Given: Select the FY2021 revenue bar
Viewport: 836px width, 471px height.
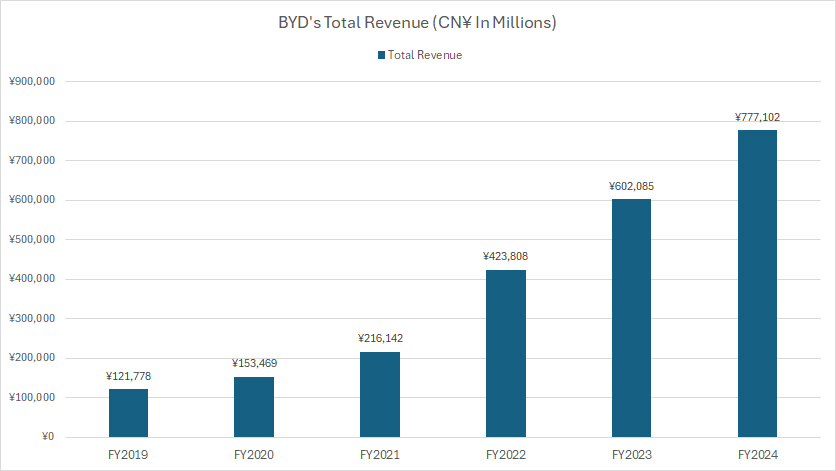Looking at the screenshot, I should 380,395.
